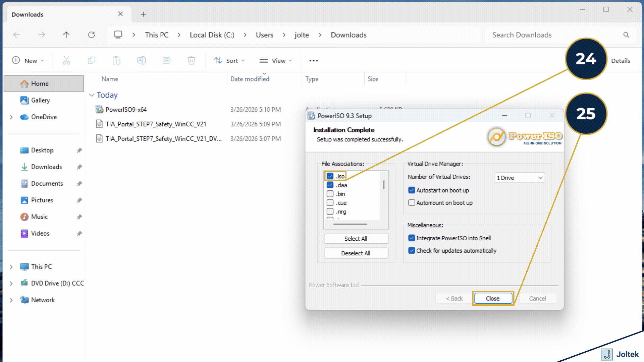The width and height of the screenshot is (644, 362).
Task: Enable the .bin file association
Action: coord(330,194)
